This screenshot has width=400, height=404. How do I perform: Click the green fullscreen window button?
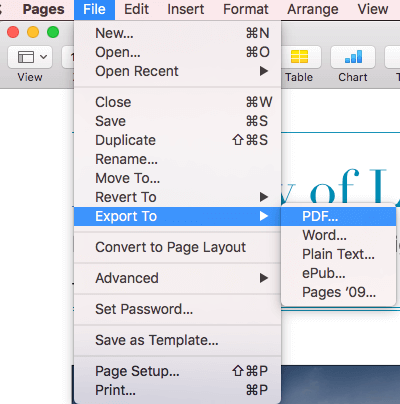(53, 32)
